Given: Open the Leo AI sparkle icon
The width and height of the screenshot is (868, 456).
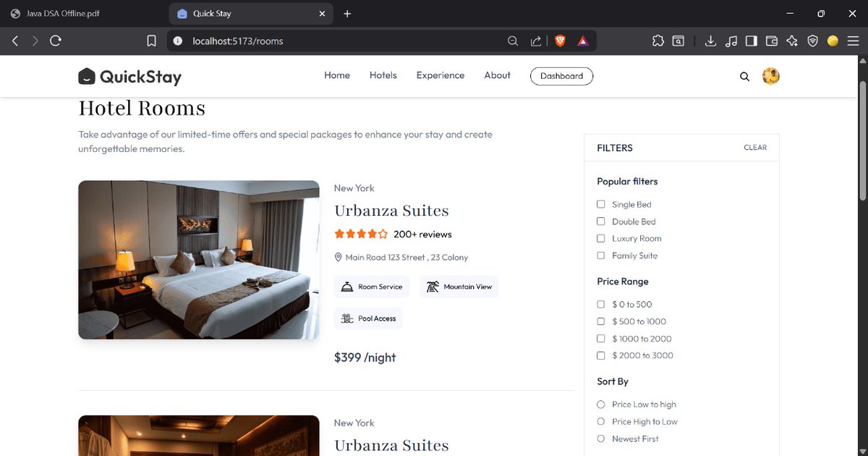Looking at the screenshot, I should coord(792,41).
